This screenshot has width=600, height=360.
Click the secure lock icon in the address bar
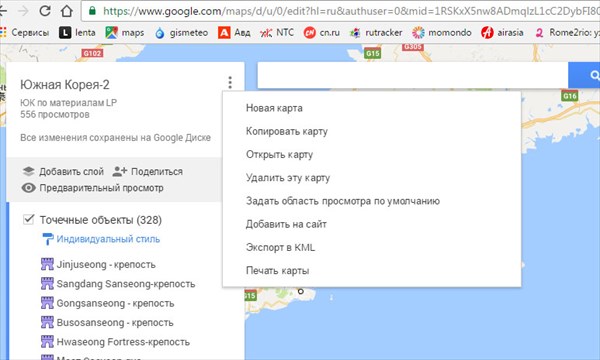click(92, 10)
